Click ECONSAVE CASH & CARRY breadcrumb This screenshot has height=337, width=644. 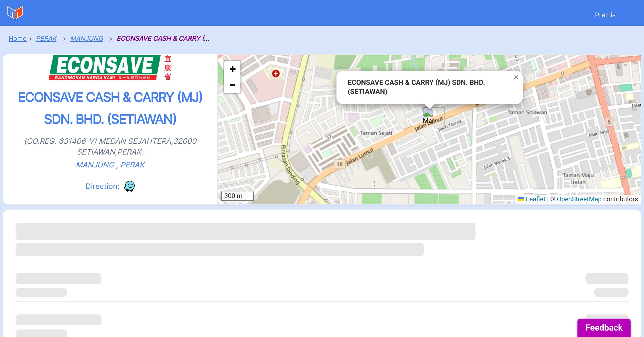(x=163, y=39)
